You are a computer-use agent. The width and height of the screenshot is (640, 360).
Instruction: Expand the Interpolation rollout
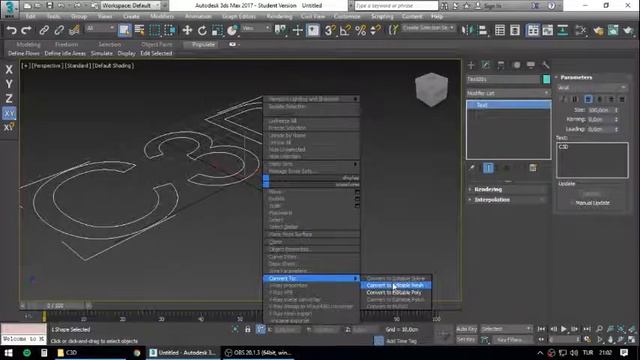(x=507, y=200)
